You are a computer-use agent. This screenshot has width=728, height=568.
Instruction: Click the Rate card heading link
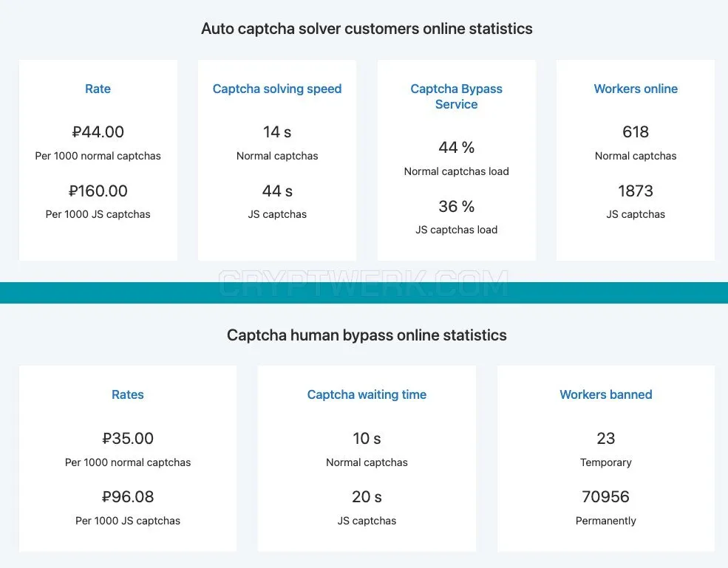point(98,89)
